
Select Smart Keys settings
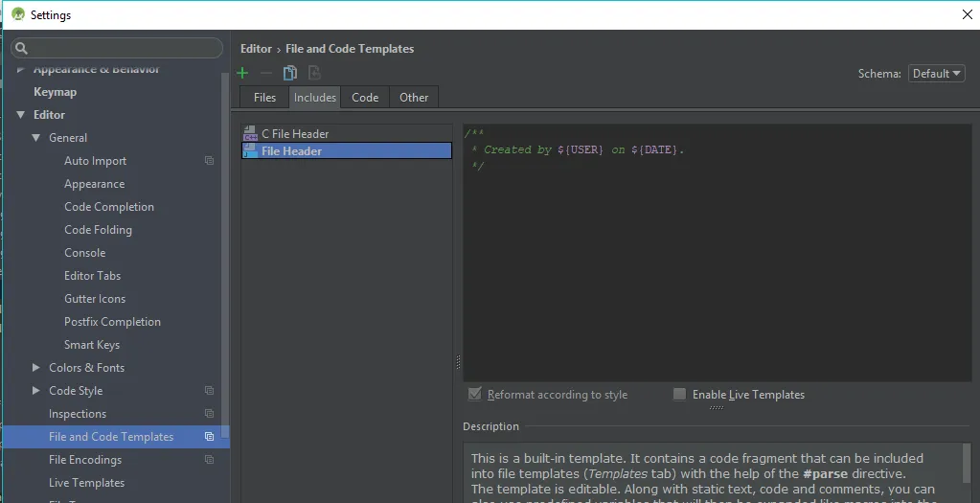[x=92, y=345]
